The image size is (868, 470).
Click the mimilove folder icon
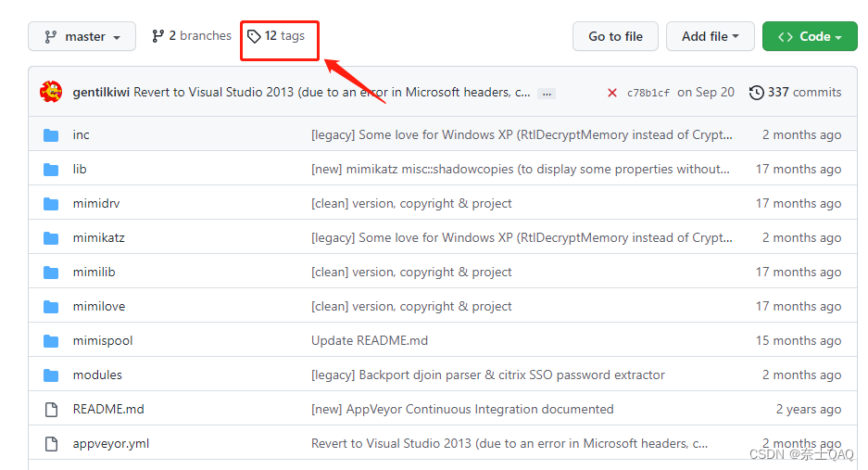pos(51,307)
